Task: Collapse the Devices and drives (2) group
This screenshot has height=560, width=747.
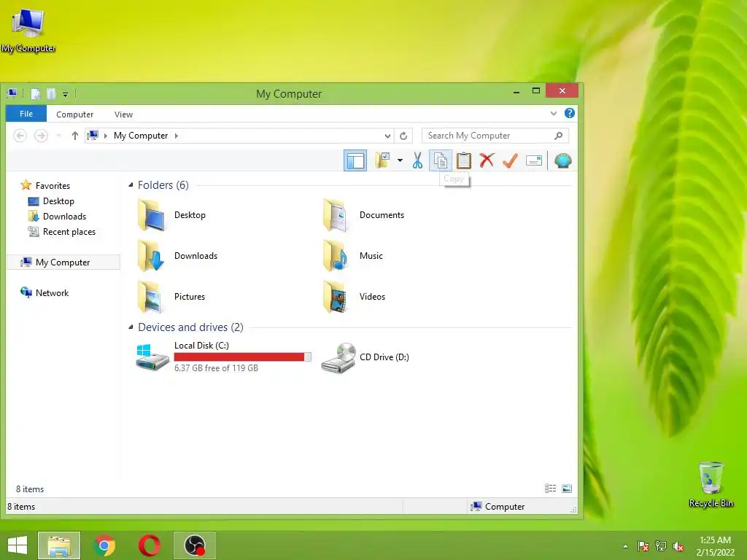Action: point(131,327)
